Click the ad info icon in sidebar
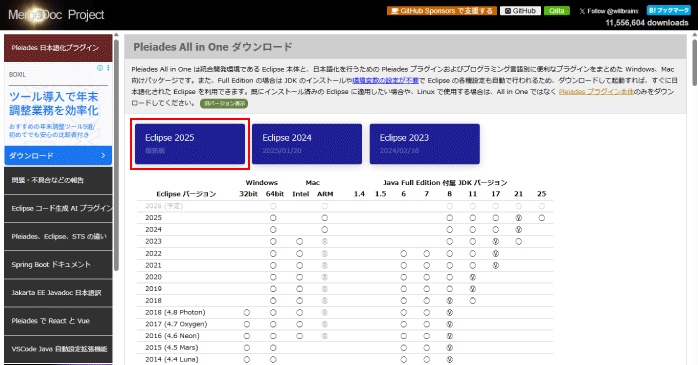The height and width of the screenshot is (365, 698). point(100,68)
